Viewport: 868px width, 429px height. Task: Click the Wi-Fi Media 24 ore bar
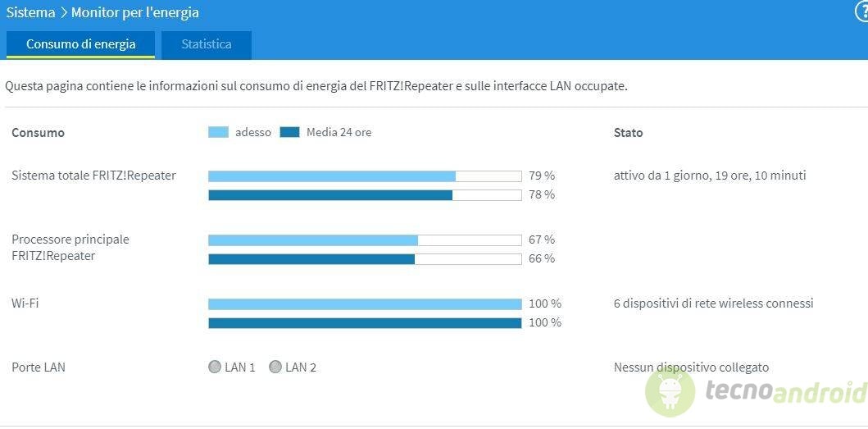365,322
